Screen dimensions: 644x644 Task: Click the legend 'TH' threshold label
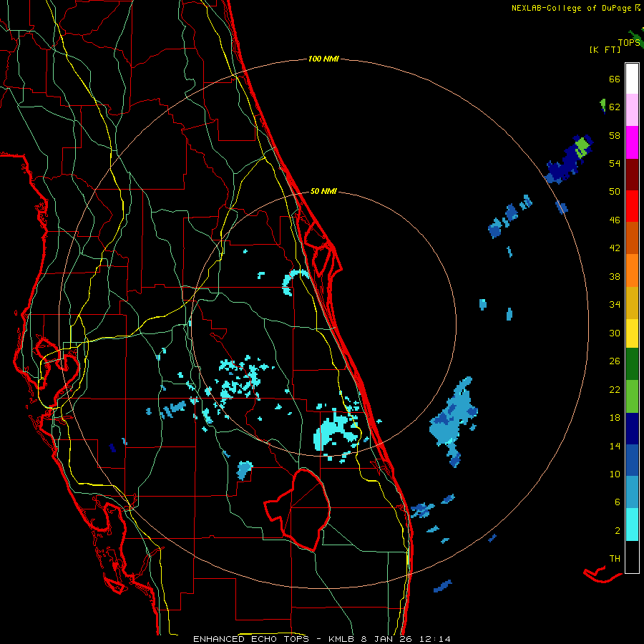[x=615, y=559]
